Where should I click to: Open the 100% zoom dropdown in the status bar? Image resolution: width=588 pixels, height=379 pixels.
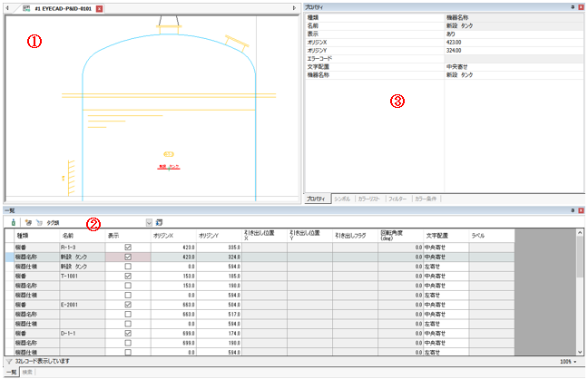click(575, 362)
